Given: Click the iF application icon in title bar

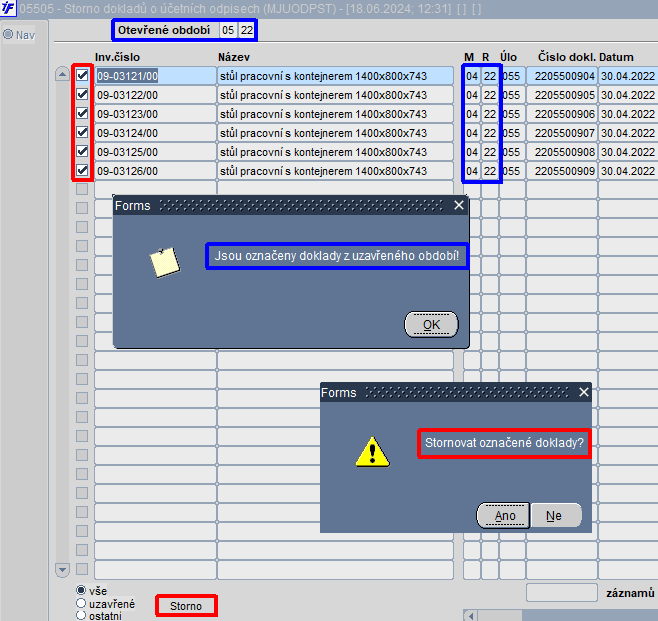Looking at the screenshot, I should click(8, 8).
